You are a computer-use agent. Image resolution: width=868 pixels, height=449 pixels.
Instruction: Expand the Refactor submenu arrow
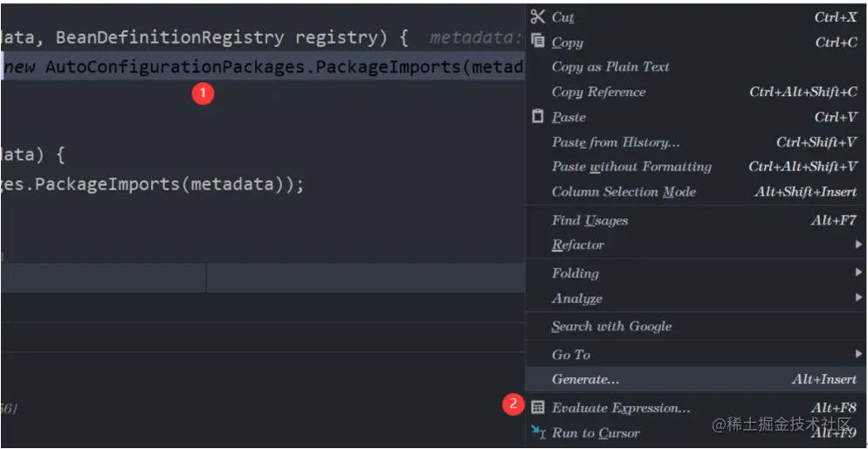coord(858,244)
